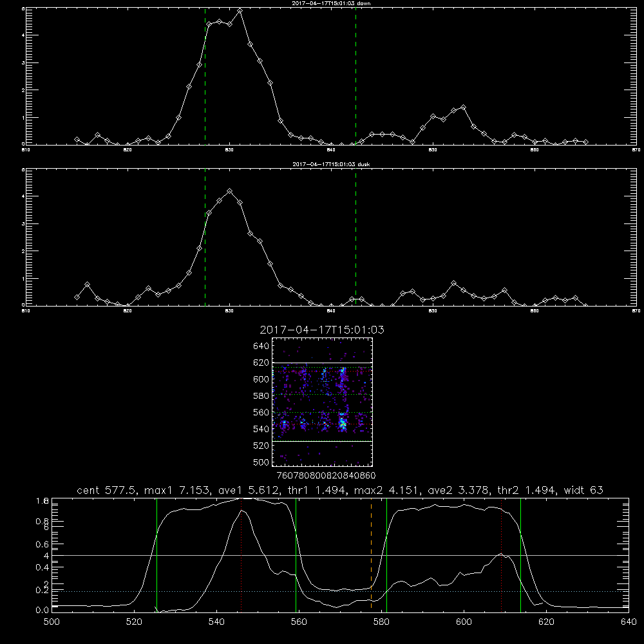644x644 pixels.
Task: Click the 'max1 7.153' value in the stats line
Action: [178, 490]
